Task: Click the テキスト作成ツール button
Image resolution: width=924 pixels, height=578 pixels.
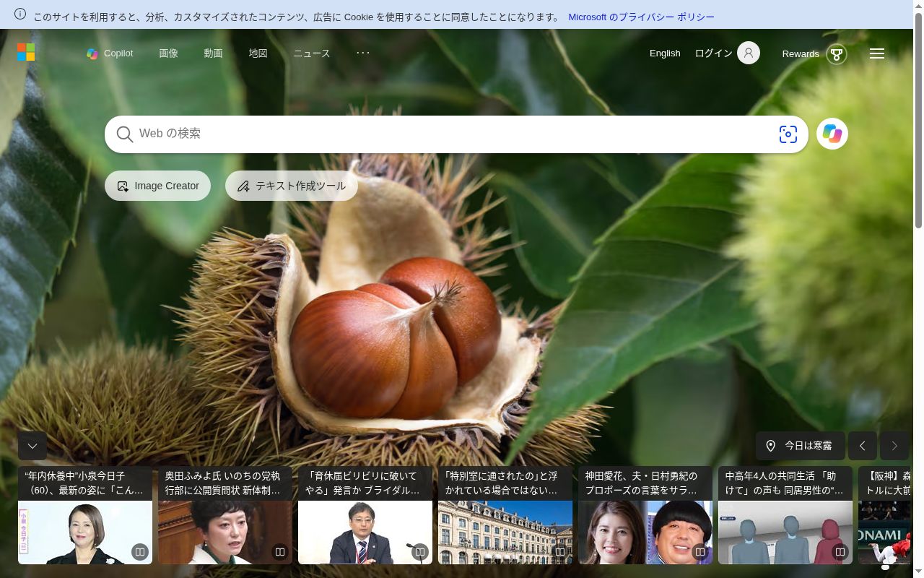Action: point(292,186)
